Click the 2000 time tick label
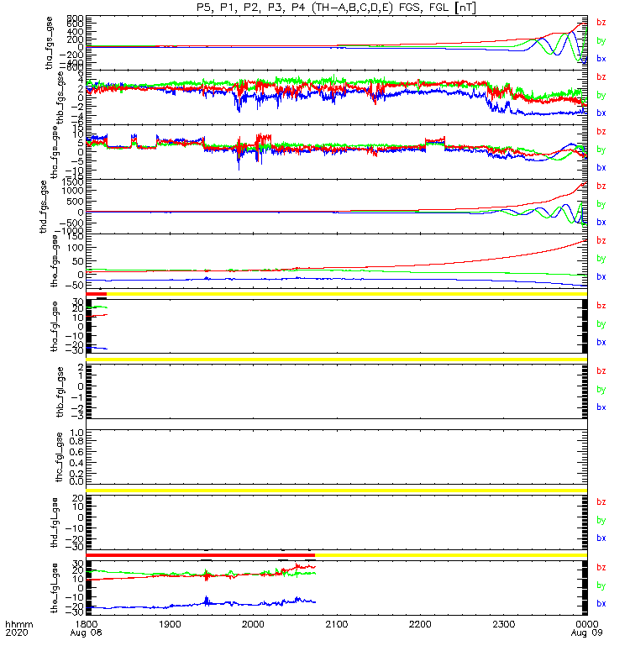The height and width of the screenshot is (672, 630). [254, 624]
